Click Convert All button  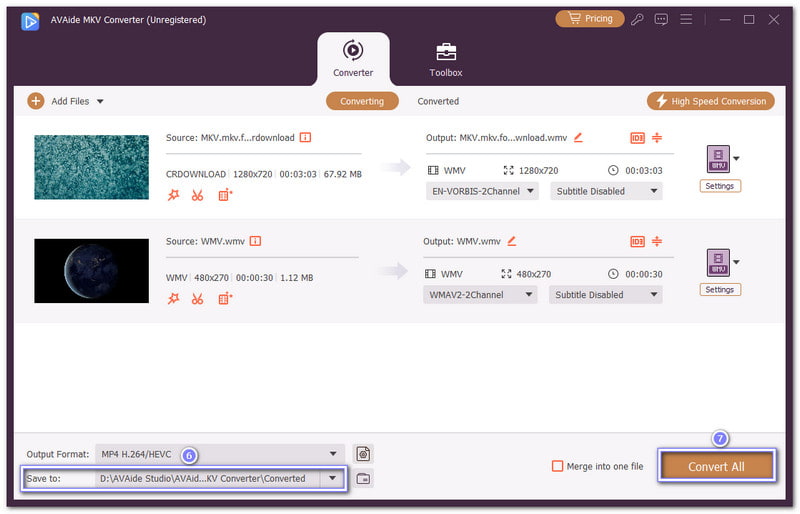click(716, 466)
